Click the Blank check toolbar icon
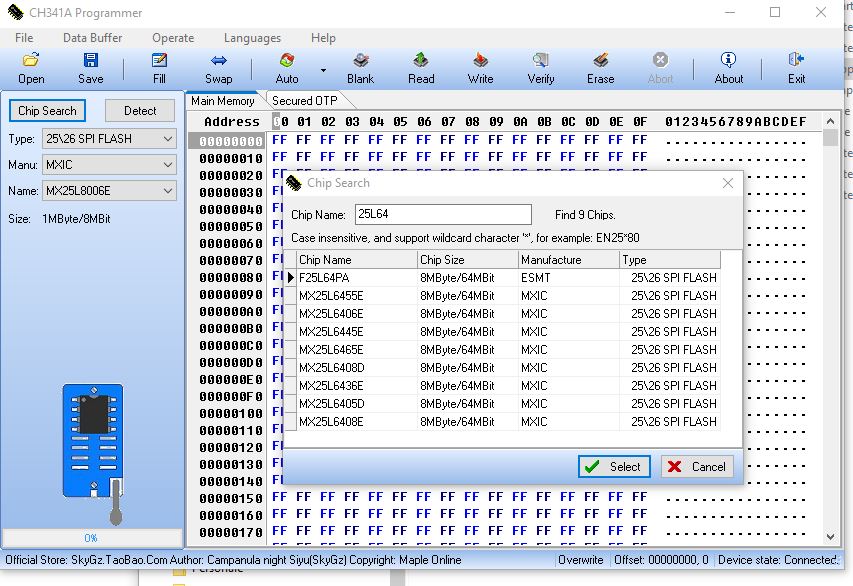 click(x=360, y=68)
